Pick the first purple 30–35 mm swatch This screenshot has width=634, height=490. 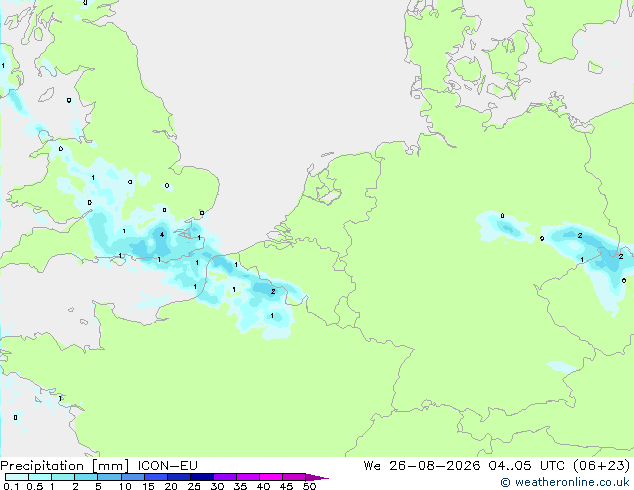225,477
